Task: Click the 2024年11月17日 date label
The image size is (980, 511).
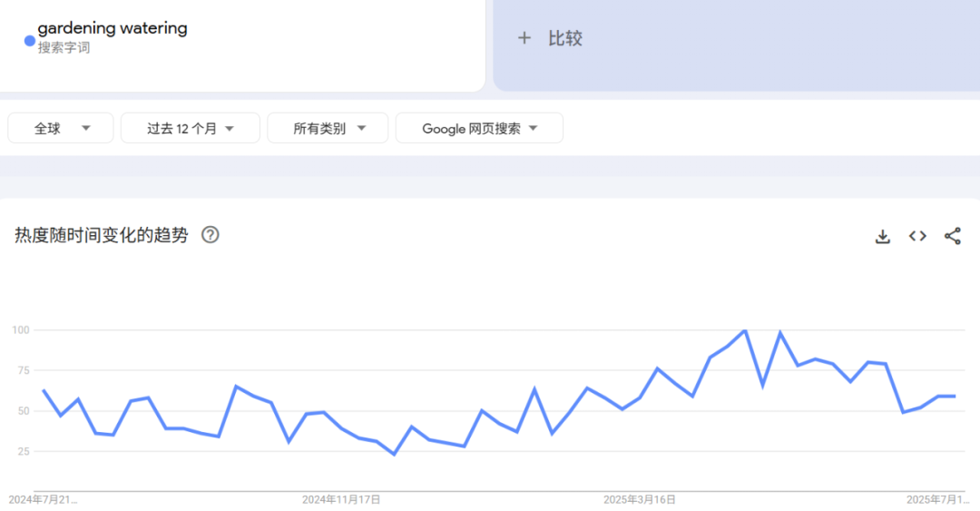Action: [x=341, y=499]
